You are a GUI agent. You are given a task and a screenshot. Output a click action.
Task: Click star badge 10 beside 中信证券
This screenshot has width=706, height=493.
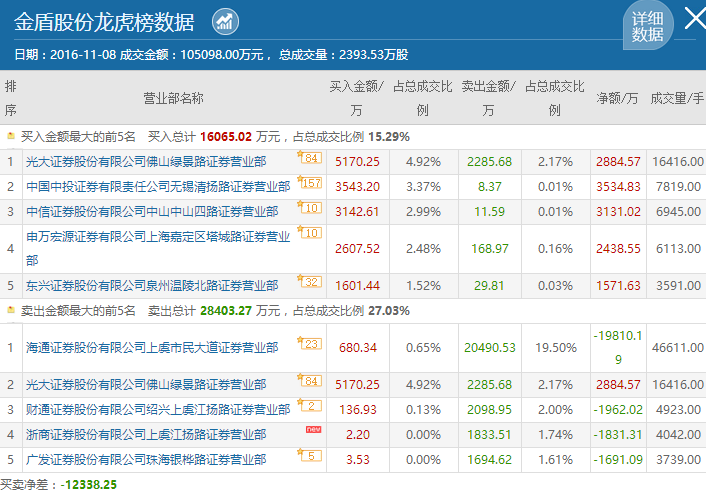coord(309,208)
